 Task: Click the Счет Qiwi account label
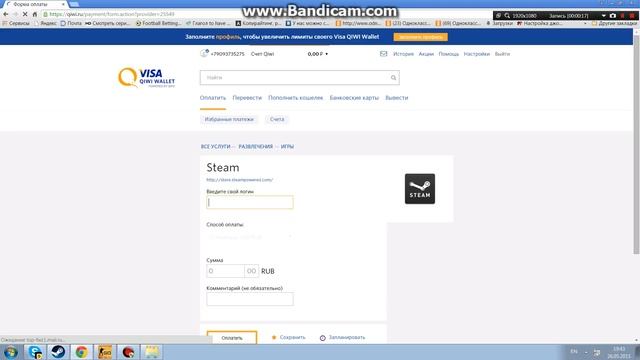tap(262, 54)
